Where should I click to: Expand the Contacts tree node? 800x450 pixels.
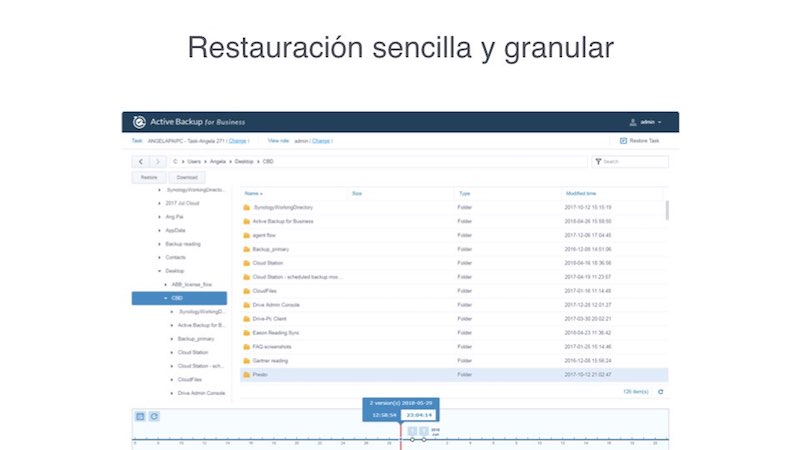(x=159, y=257)
